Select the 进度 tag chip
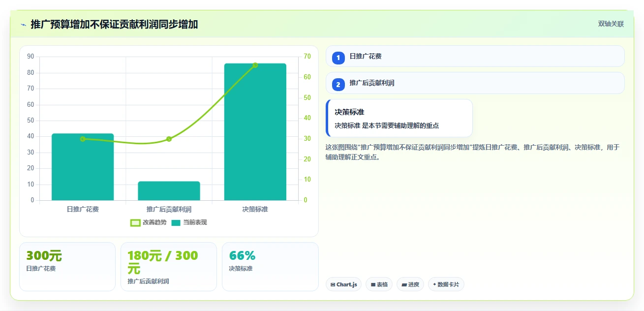 tap(410, 284)
